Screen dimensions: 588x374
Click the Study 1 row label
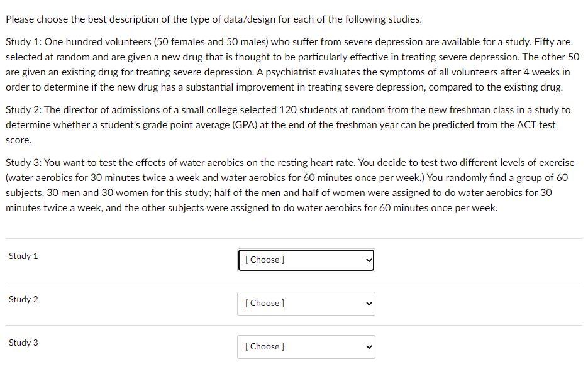click(x=23, y=256)
